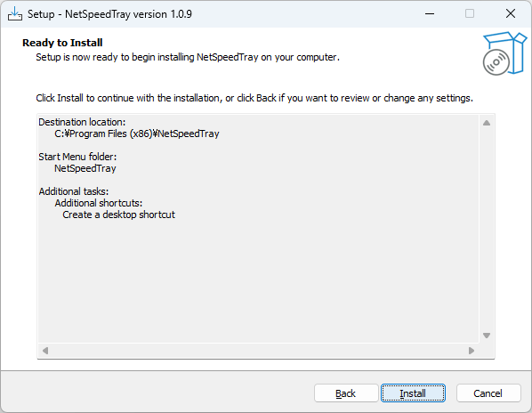
Task: Click the Install button to begin installation
Action: 413,393
